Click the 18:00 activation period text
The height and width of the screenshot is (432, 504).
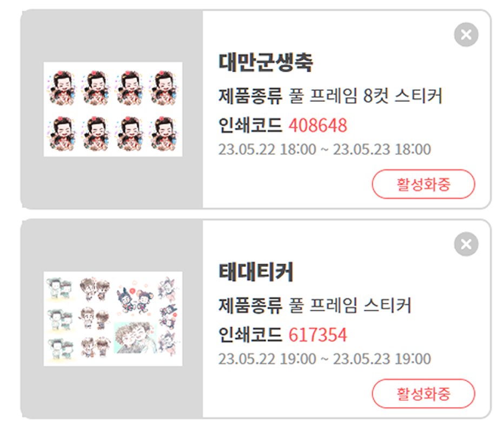pos(324,149)
